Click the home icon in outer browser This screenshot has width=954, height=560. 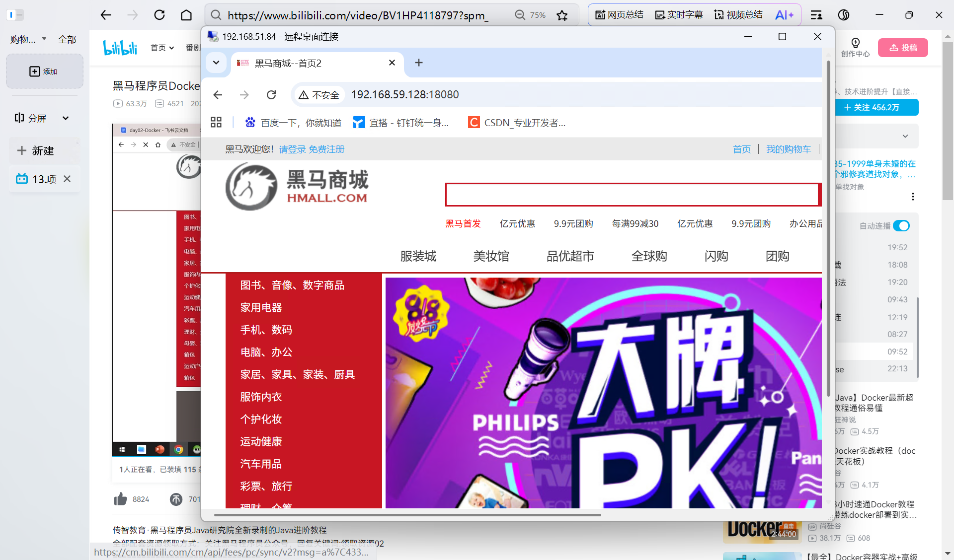tap(186, 15)
